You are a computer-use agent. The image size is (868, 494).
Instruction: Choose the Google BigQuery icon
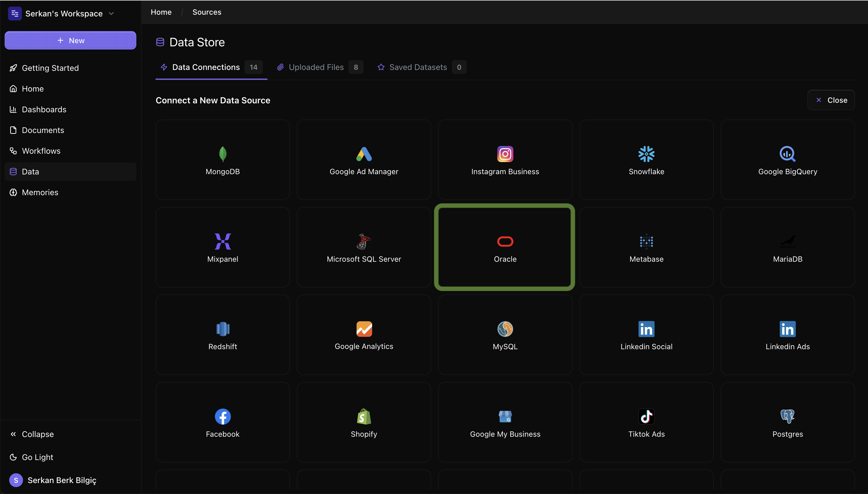(787, 154)
